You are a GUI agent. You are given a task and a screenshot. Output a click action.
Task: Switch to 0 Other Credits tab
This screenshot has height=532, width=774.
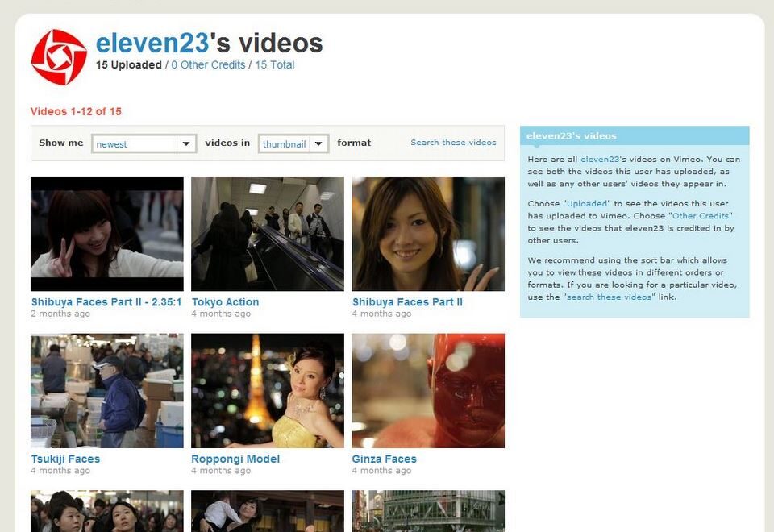tap(208, 64)
